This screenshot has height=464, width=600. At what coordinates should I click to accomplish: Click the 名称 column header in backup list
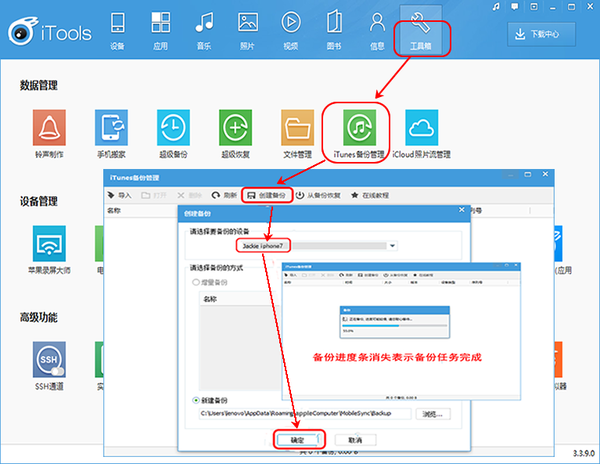[x=114, y=210]
